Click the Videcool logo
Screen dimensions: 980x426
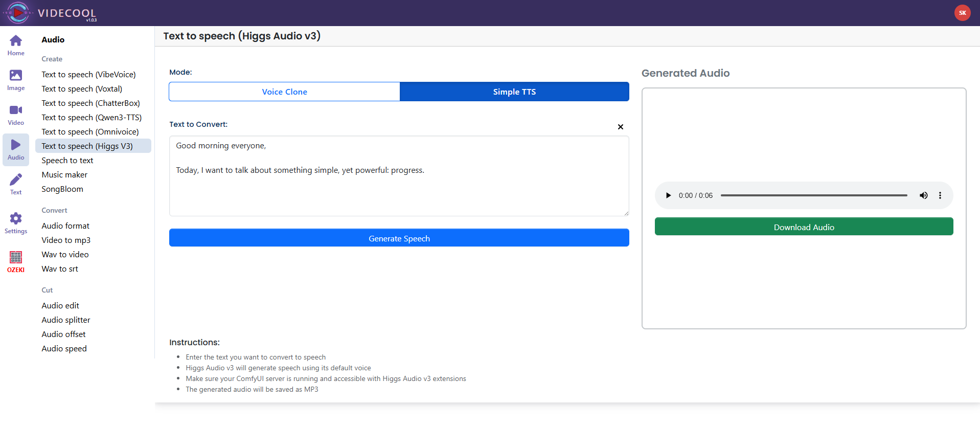[x=50, y=13]
